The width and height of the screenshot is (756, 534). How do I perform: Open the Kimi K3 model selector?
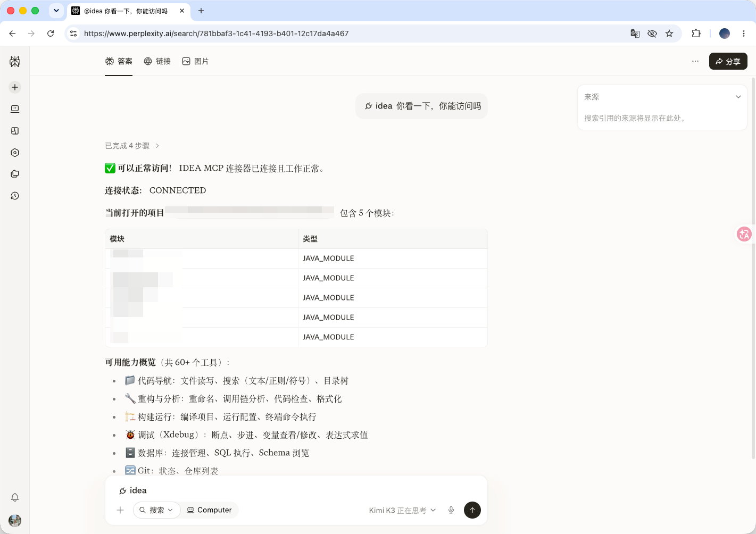[x=403, y=510]
